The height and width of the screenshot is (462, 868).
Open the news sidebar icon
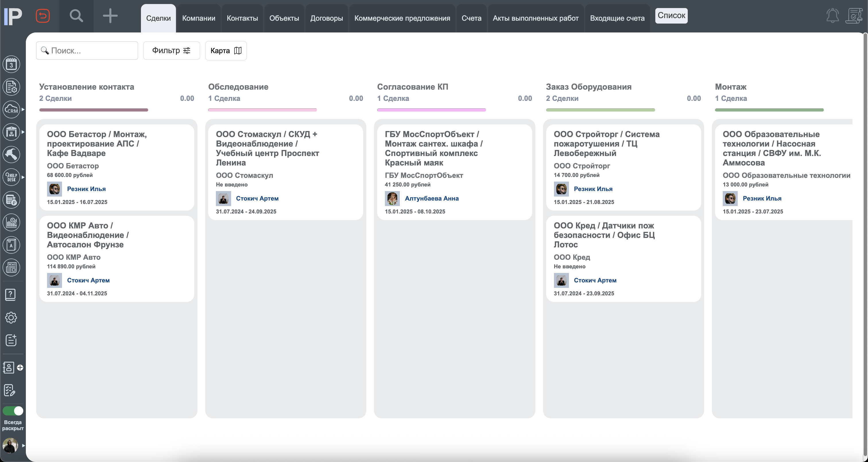11,267
